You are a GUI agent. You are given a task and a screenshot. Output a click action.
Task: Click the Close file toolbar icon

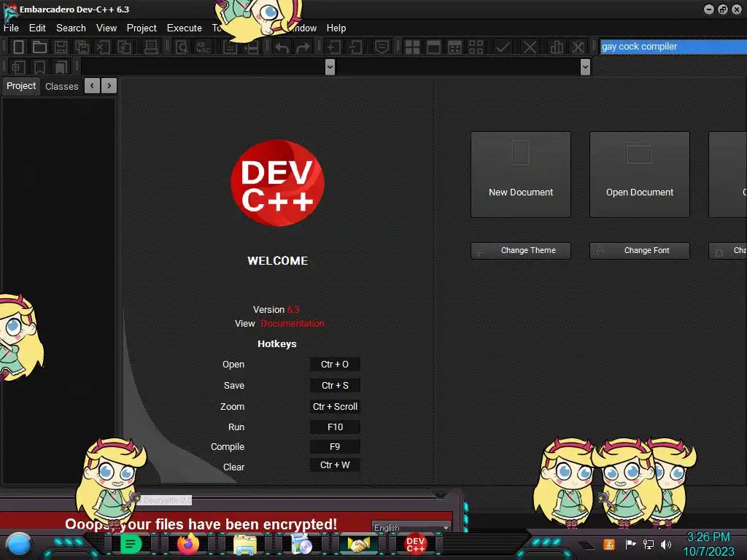pyautogui.click(x=103, y=47)
